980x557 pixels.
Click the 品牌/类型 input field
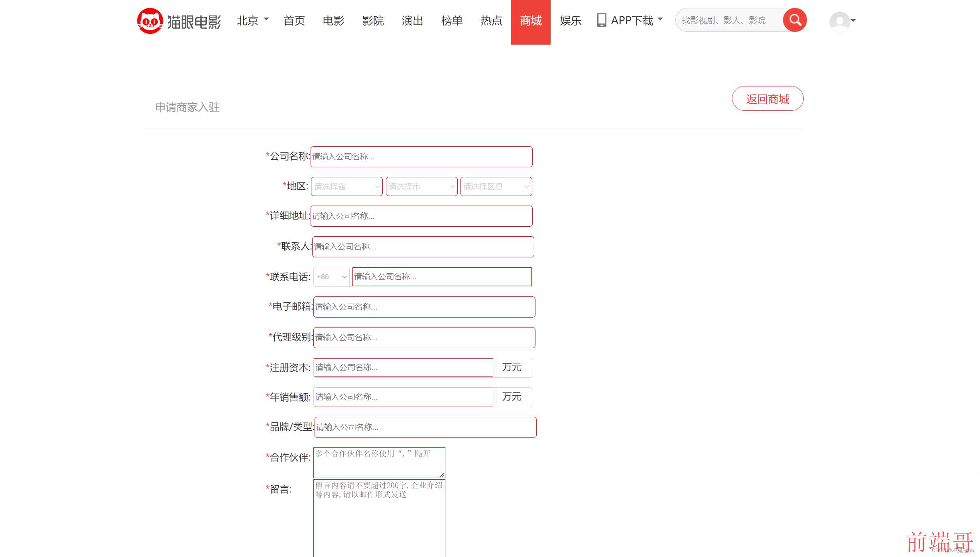click(x=425, y=427)
